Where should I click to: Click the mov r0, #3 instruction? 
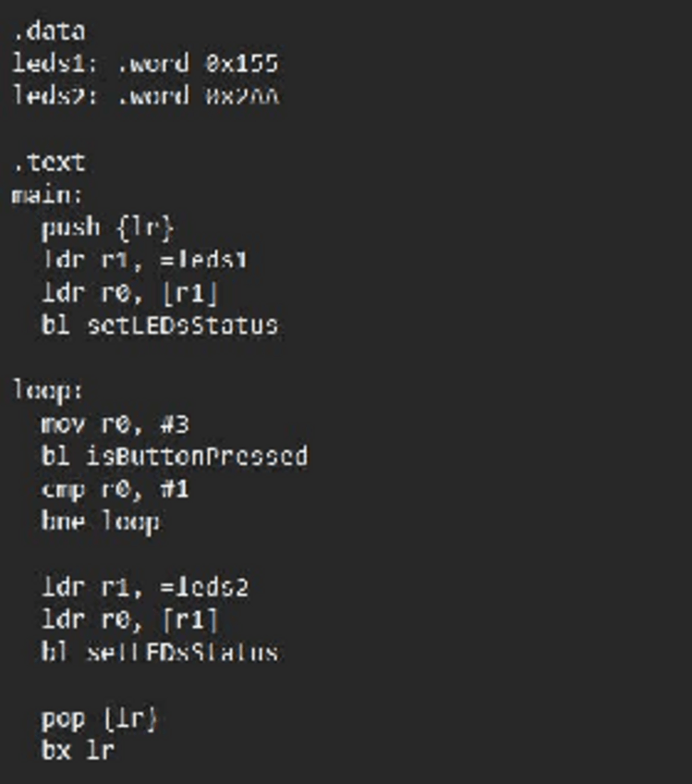coord(115,424)
